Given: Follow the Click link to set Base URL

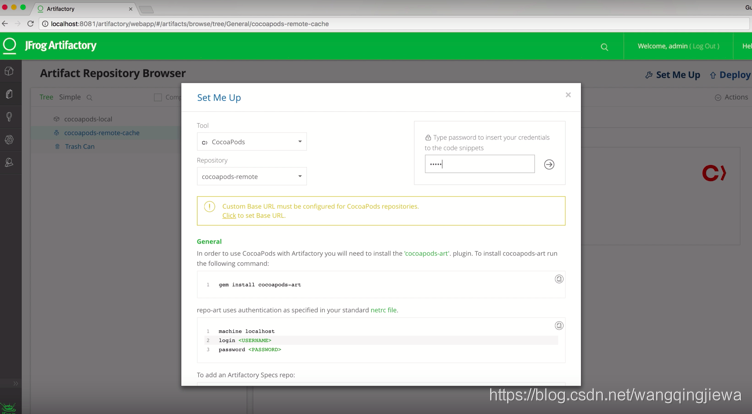Looking at the screenshot, I should pyautogui.click(x=229, y=215).
